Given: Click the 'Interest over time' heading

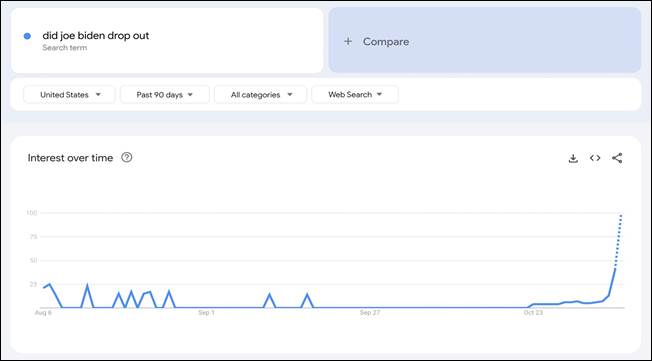Looking at the screenshot, I should click(70, 158).
